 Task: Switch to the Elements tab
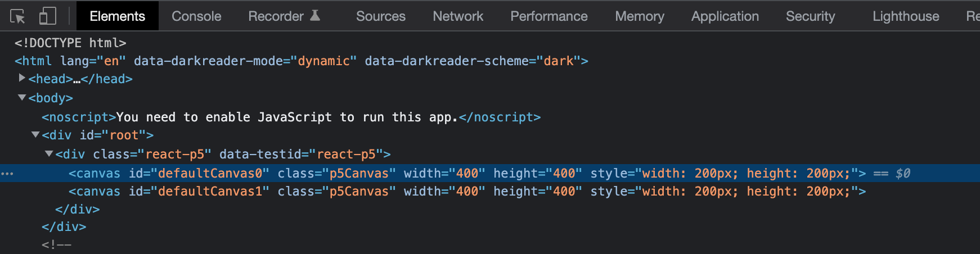[x=117, y=16]
